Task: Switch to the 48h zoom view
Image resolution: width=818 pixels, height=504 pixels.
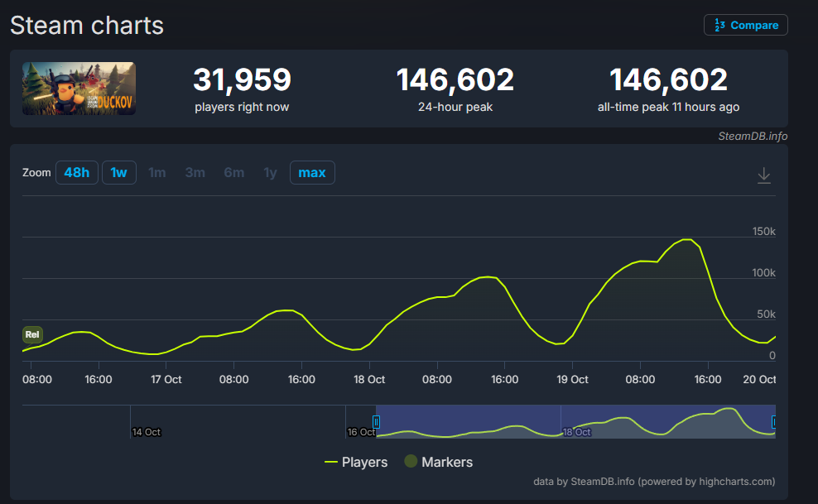Action: (x=77, y=172)
